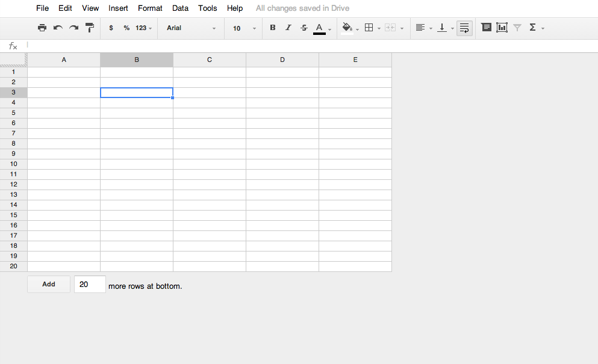The width and height of the screenshot is (598, 364).
Task: Toggle italic formatting
Action: pyautogui.click(x=288, y=28)
